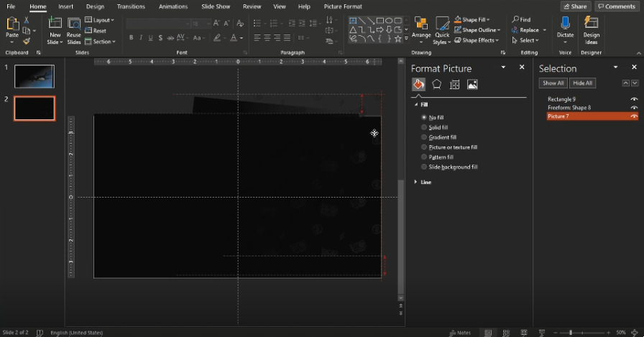Hide Rectangle 9 using its eye icon
This screenshot has height=337, width=644.
[634, 99]
